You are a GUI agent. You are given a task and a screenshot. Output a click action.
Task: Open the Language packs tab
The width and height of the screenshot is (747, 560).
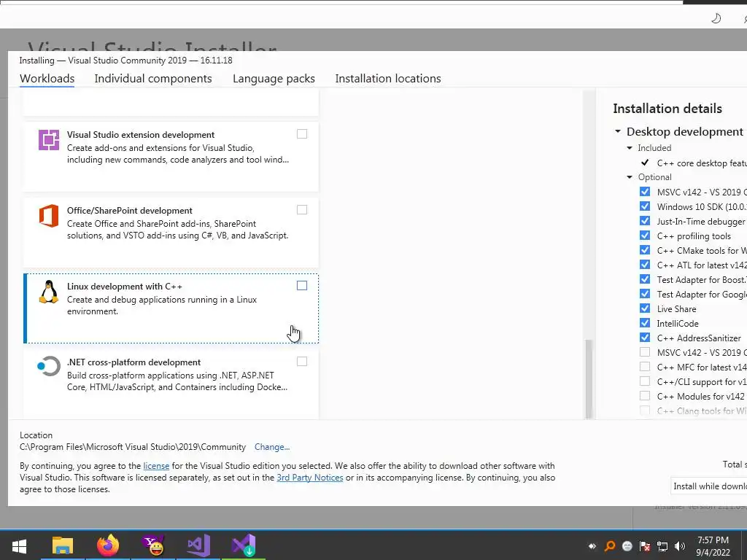[274, 79]
